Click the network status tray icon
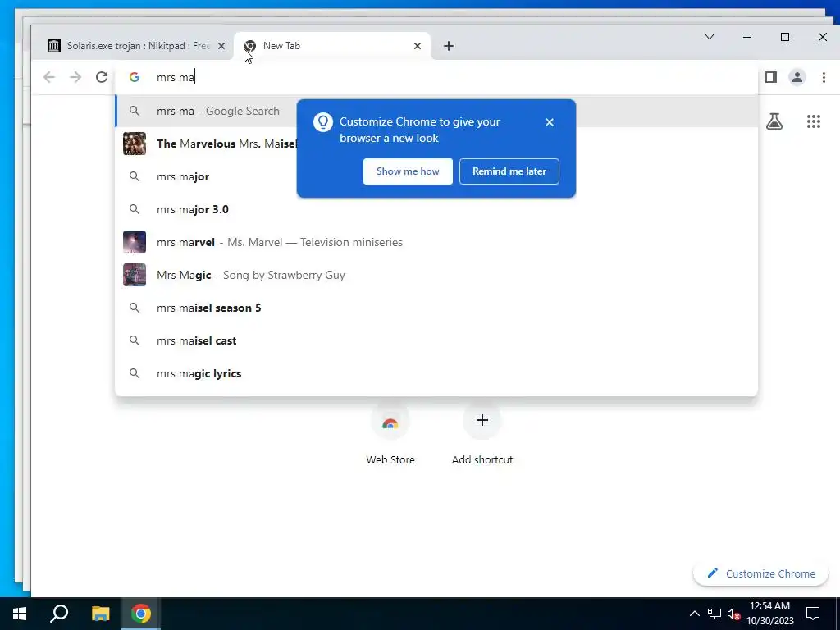Viewport: 840px width, 630px height. point(714,614)
